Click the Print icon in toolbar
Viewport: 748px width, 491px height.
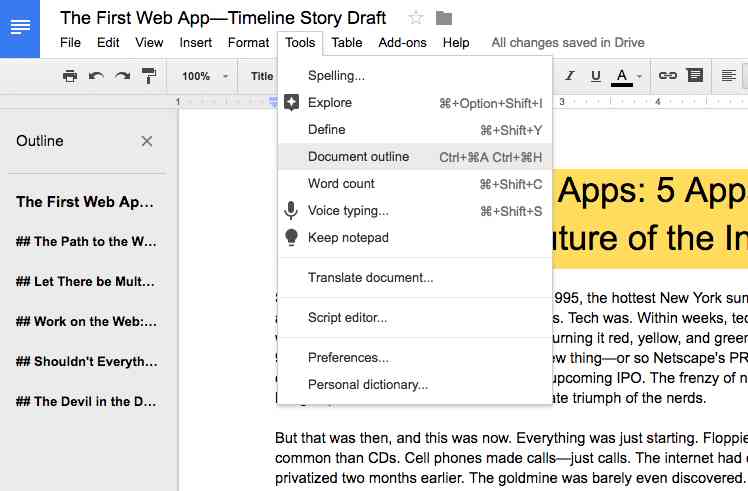(70, 76)
